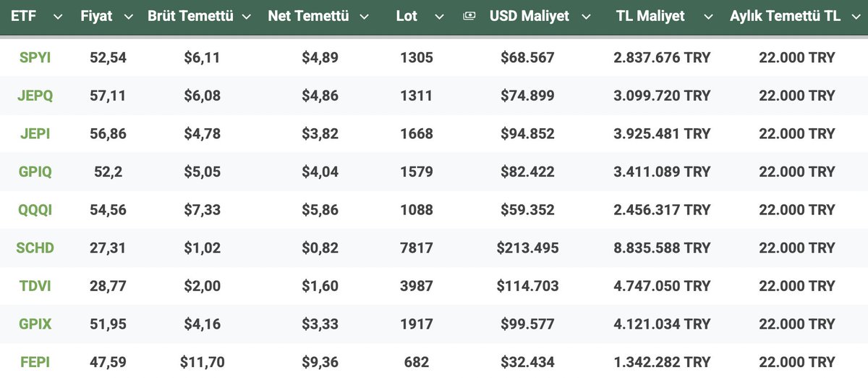Click net dividend $3,33 for GPIX
The width and height of the screenshot is (868, 378).
tap(320, 324)
